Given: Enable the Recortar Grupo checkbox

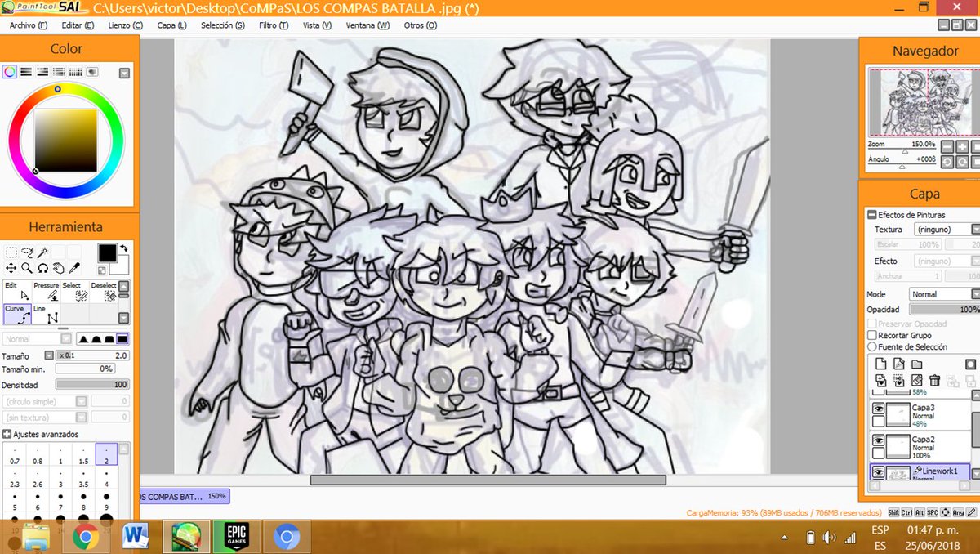Looking at the screenshot, I should point(872,335).
